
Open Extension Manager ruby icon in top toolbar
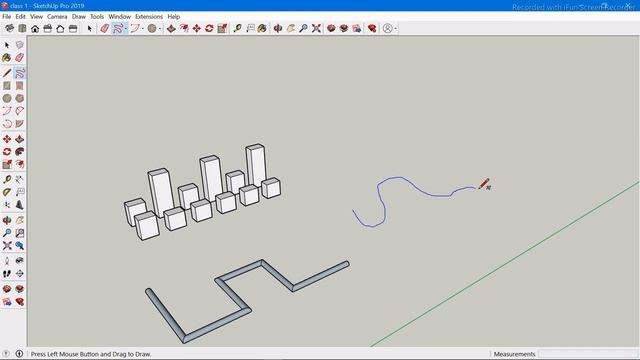click(x=372, y=28)
